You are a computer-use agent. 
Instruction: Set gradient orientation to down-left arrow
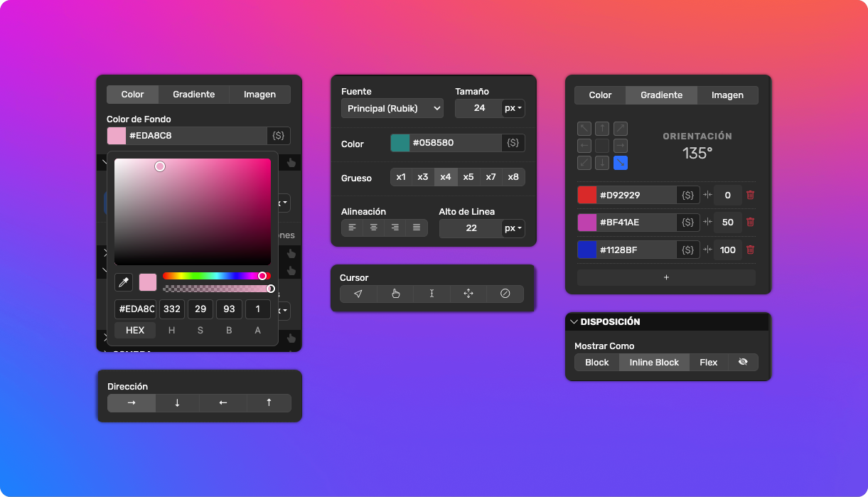[x=584, y=163]
